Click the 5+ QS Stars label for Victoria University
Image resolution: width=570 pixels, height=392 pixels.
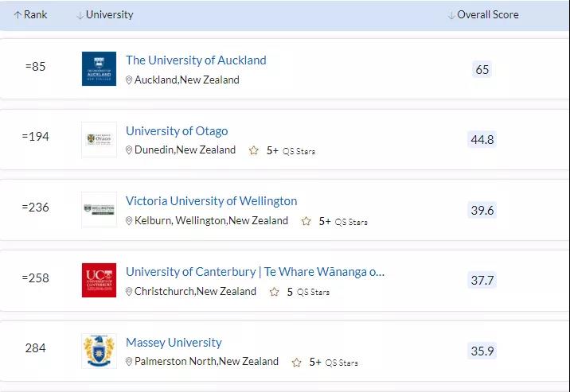tap(343, 221)
